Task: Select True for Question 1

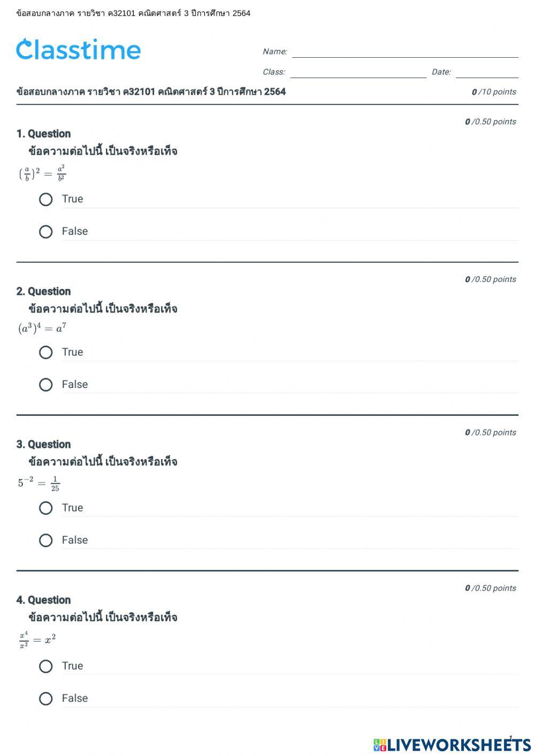Action: click(x=46, y=200)
